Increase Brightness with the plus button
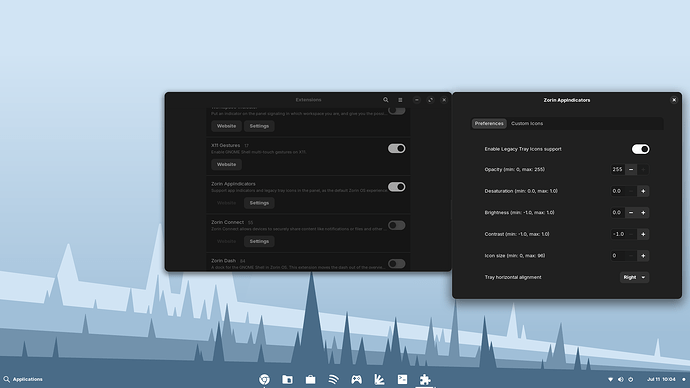The width and height of the screenshot is (690, 388). tap(643, 212)
